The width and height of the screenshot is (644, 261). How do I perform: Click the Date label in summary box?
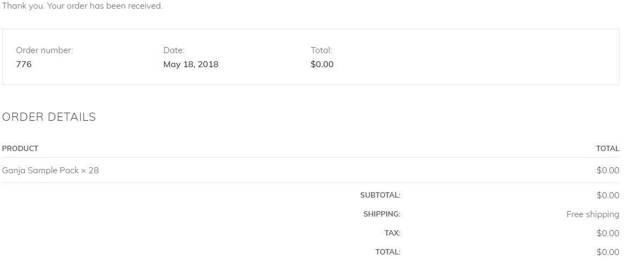pos(174,50)
